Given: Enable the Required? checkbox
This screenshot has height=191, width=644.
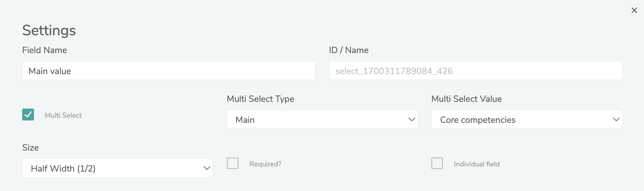Looking at the screenshot, I should (233, 163).
